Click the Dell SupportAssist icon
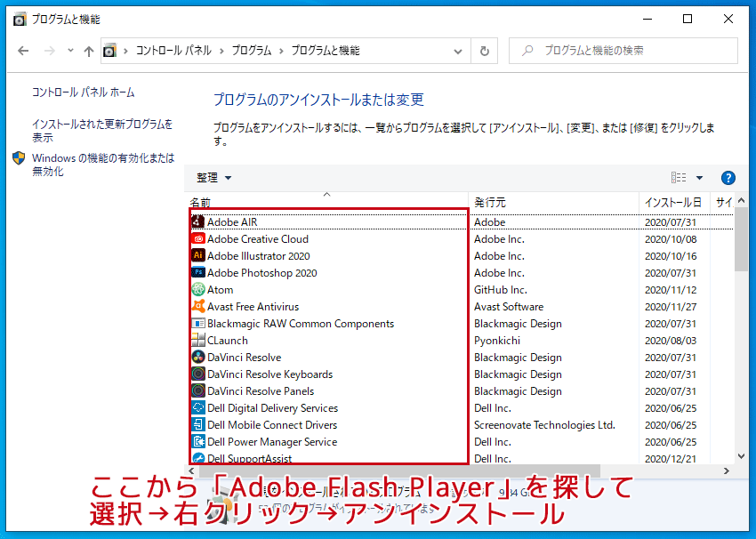The height and width of the screenshot is (539, 756). click(x=200, y=458)
